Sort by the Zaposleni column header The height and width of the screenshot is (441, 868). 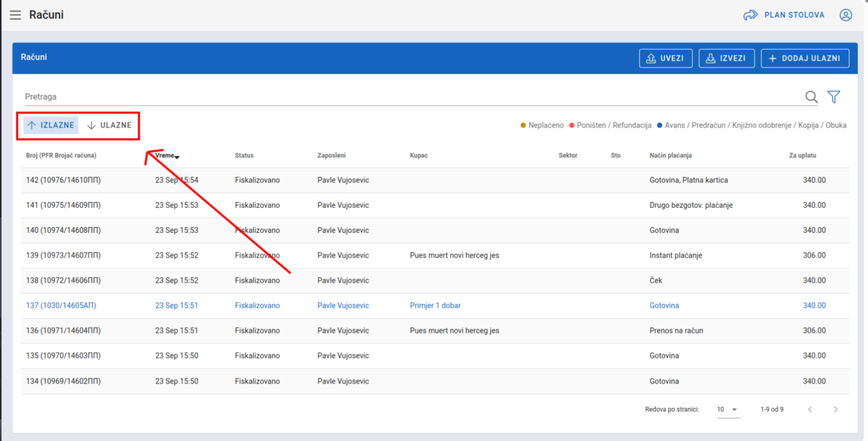click(331, 156)
